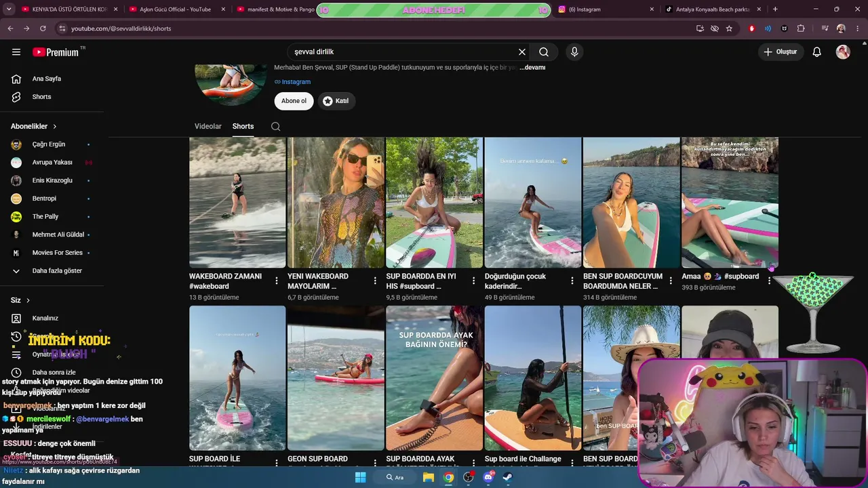Start voice search with the microphone
868x488 pixels.
tap(574, 52)
